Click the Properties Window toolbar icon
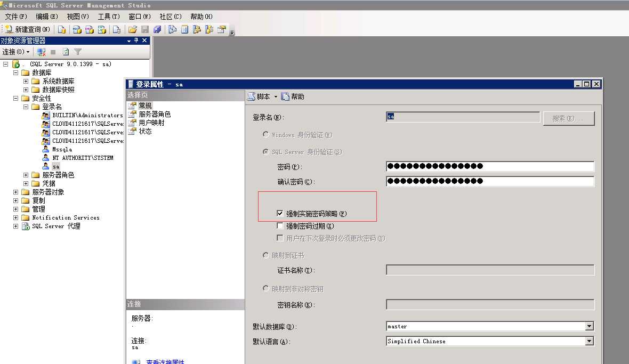This screenshot has height=364, width=629. click(x=222, y=29)
